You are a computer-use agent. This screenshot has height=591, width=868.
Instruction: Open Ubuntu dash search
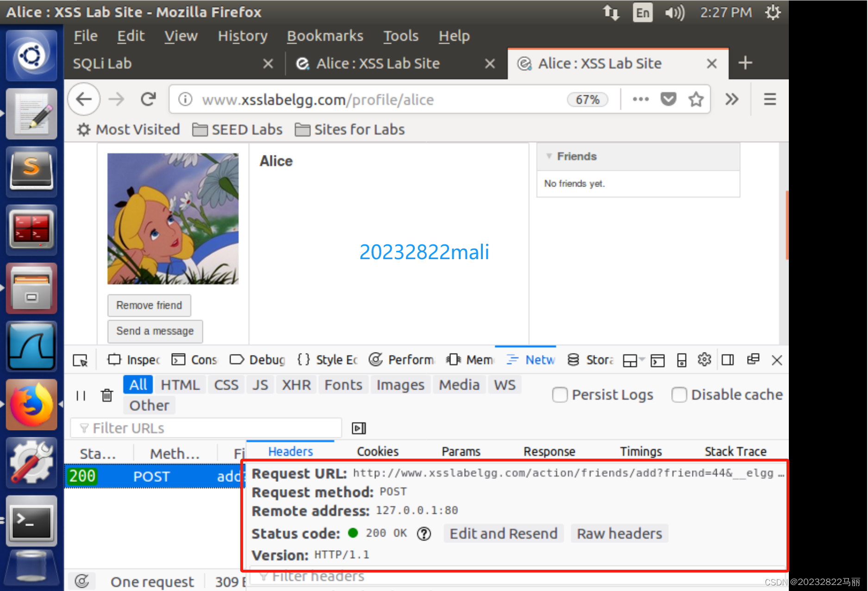31,56
